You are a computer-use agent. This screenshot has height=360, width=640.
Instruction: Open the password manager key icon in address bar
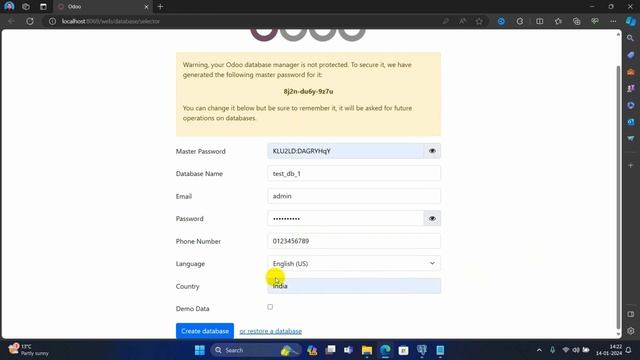coord(446,21)
